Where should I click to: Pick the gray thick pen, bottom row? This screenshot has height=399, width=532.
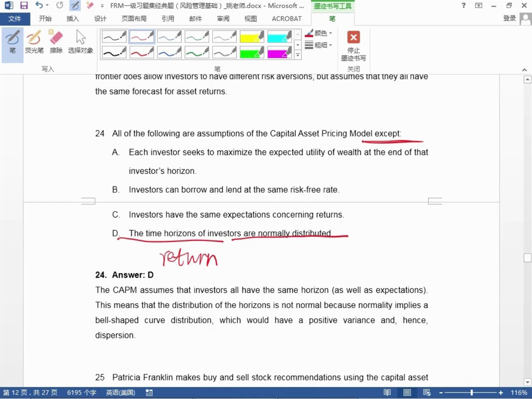(x=224, y=52)
